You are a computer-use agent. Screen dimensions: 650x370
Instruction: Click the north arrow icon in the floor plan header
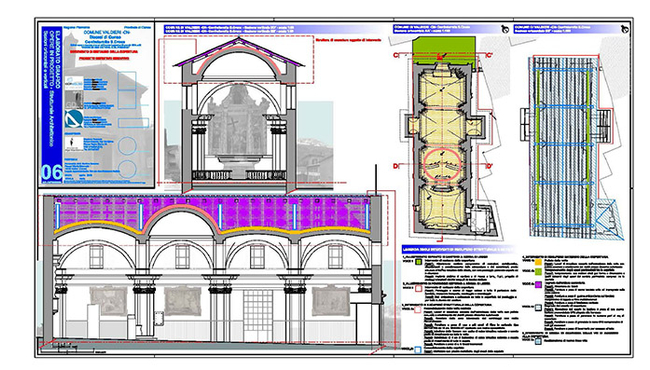(504, 29)
